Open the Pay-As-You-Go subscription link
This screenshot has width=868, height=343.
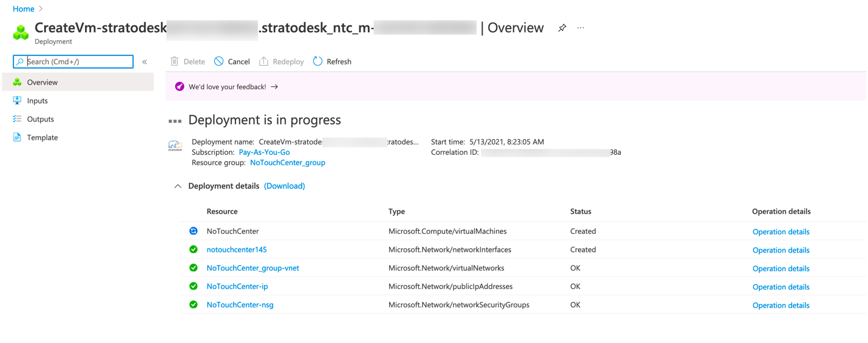264,152
